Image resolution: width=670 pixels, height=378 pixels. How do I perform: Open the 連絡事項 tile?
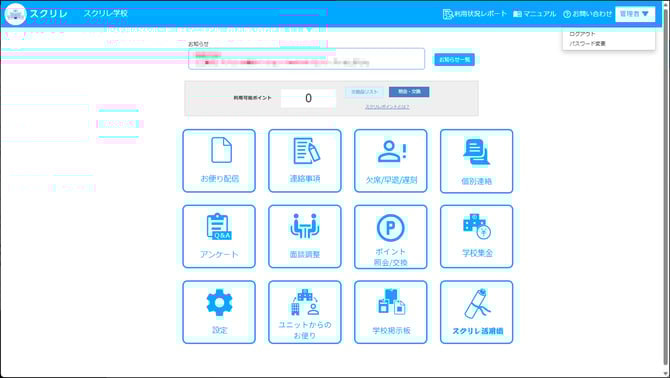(x=305, y=161)
